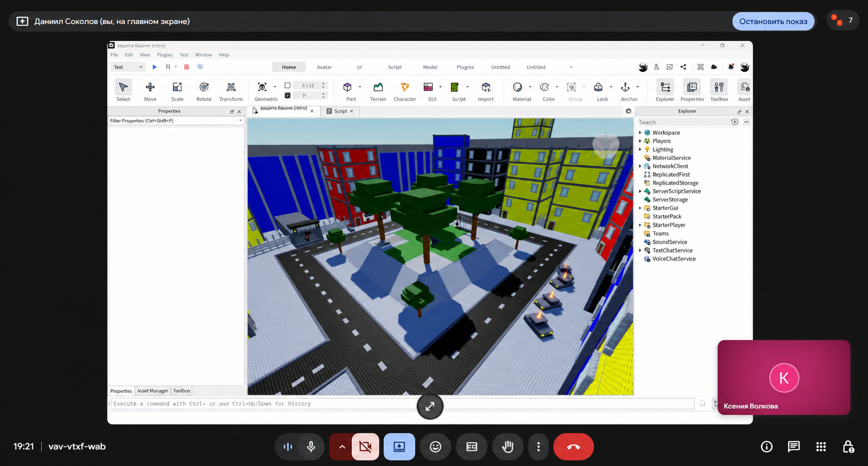Open the Test mode dropdown
This screenshot has height=466, width=868.
tap(128, 67)
